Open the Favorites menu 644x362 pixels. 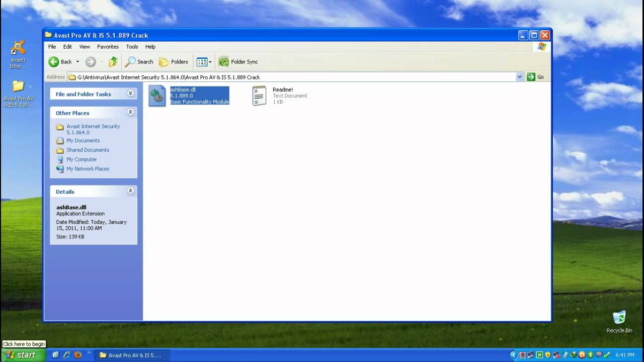[x=108, y=47]
